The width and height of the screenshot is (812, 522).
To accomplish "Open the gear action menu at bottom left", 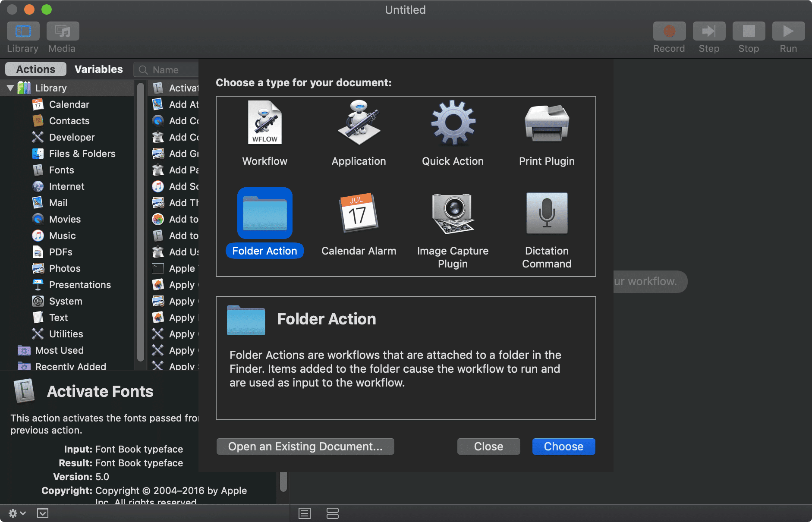I will 17,513.
